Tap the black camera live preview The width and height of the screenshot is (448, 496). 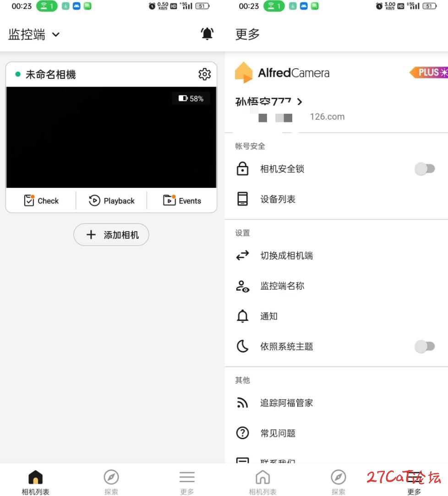[x=111, y=137]
